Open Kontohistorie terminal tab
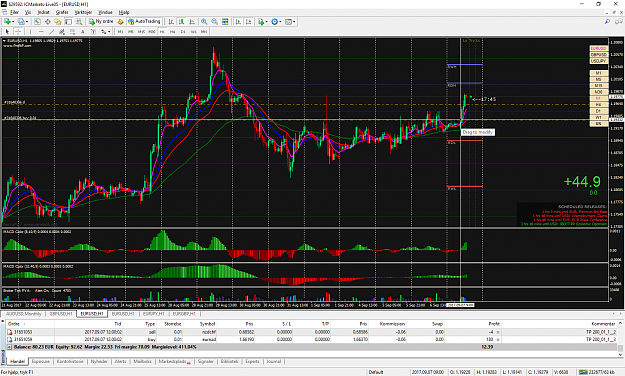This screenshot has width=625, height=376. point(70,361)
